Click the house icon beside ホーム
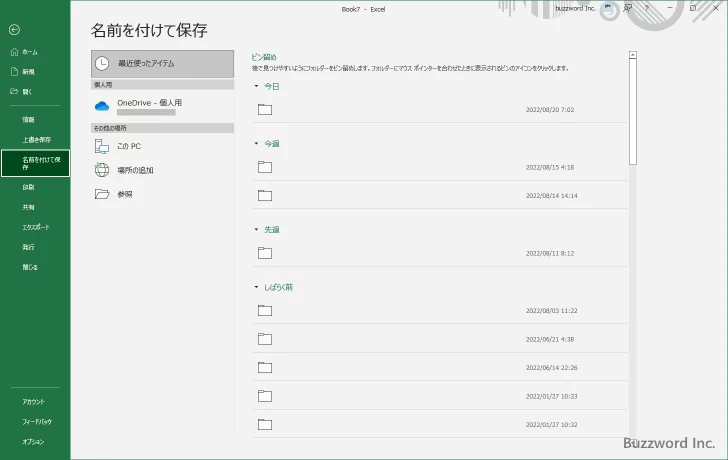This screenshot has width=728, height=460. [14, 52]
